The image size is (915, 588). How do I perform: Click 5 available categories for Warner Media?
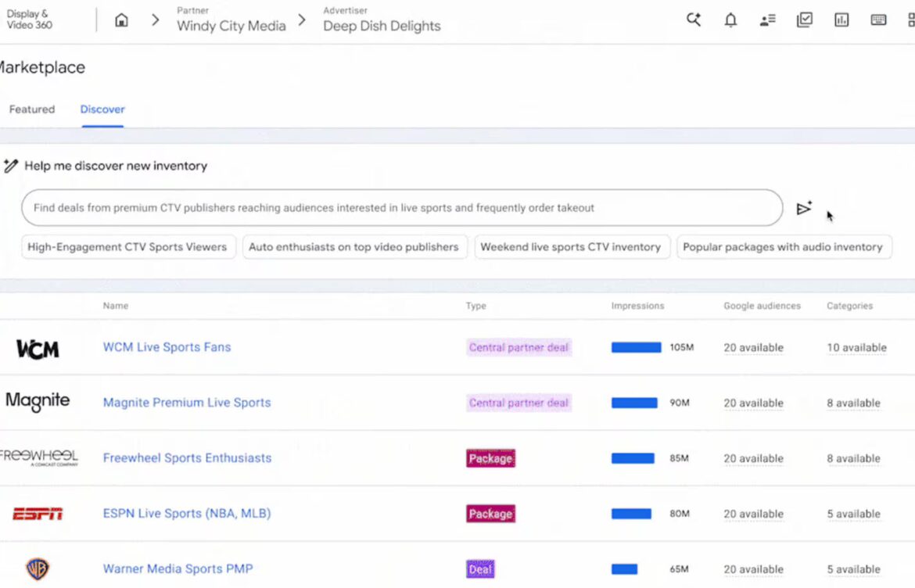pos(853,569)
